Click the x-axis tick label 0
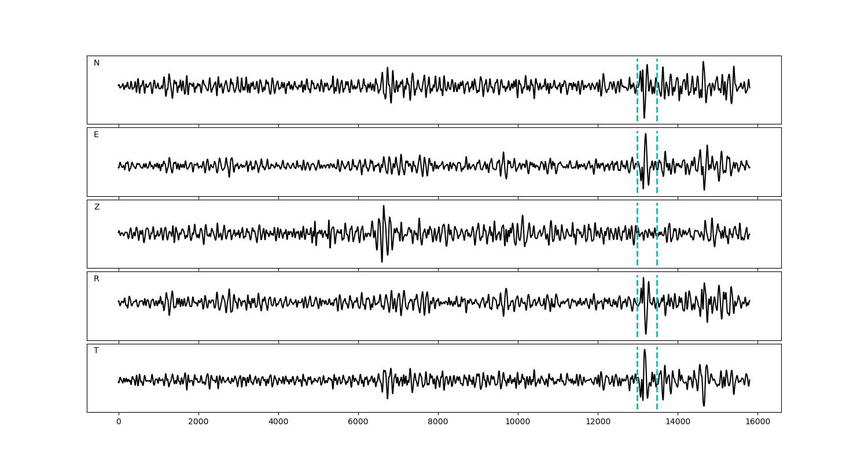This screenshot has height=463, width=868. coord(119,422)
